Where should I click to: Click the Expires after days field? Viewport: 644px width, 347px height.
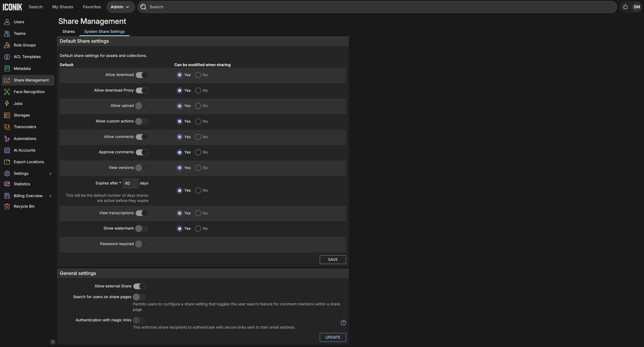[130, 183]
